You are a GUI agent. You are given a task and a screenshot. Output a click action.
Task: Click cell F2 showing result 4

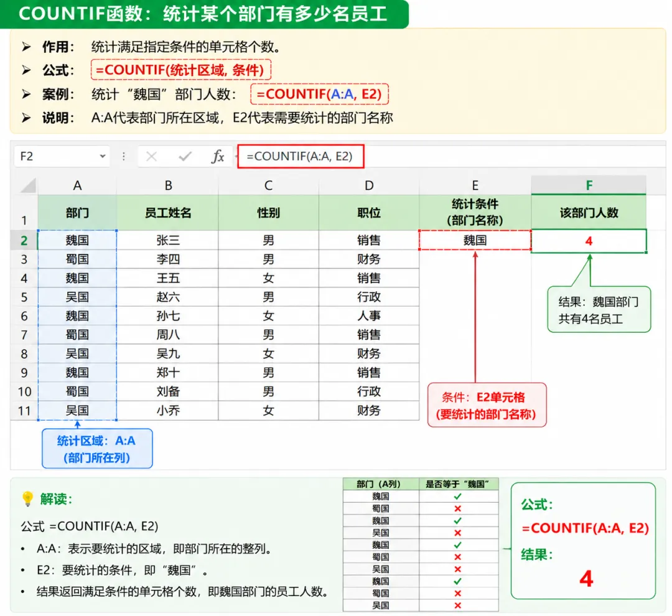coord(589,241)
